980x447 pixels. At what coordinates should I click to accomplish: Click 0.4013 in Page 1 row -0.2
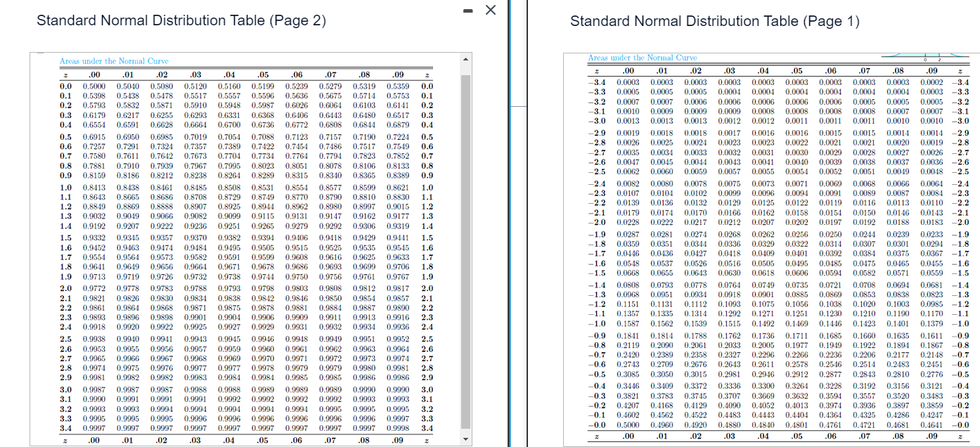click(797, 406)
